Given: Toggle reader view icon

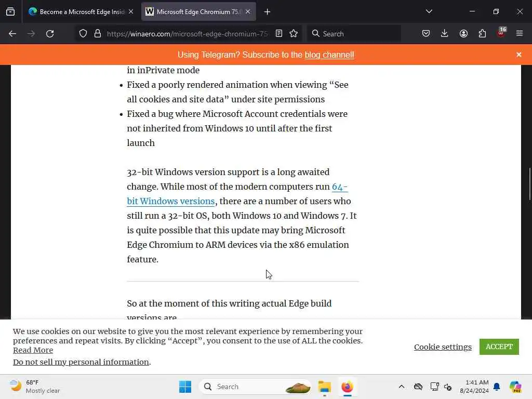Looking at the screenshot, I should click(279, 34).
